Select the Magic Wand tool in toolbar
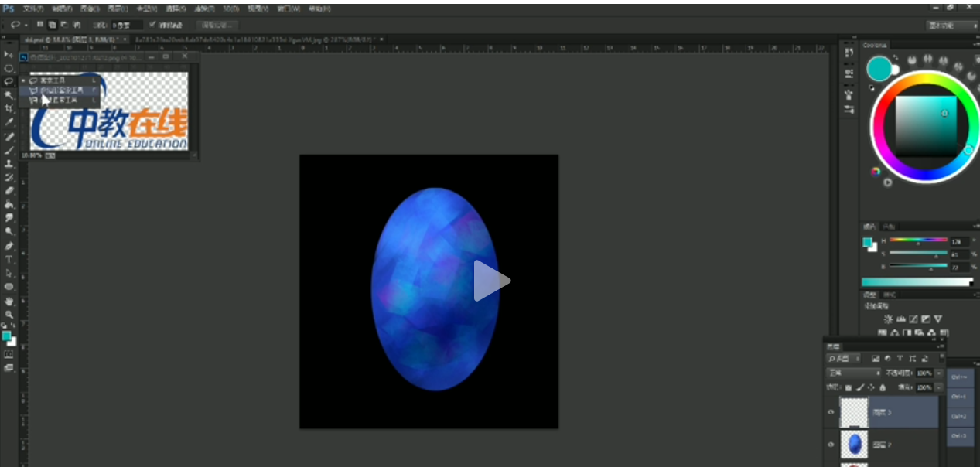The width and height of the screenshot is (980, 467). [9, 94]
